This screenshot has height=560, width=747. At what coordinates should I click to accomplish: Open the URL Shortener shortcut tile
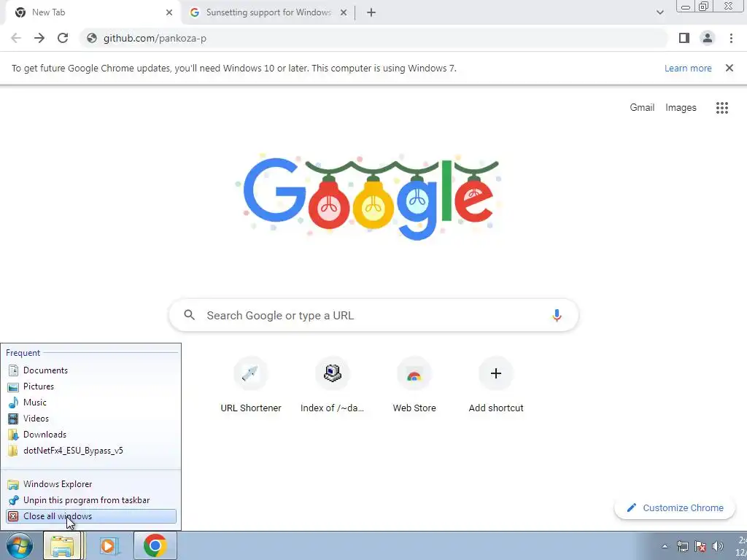point(251,385)
